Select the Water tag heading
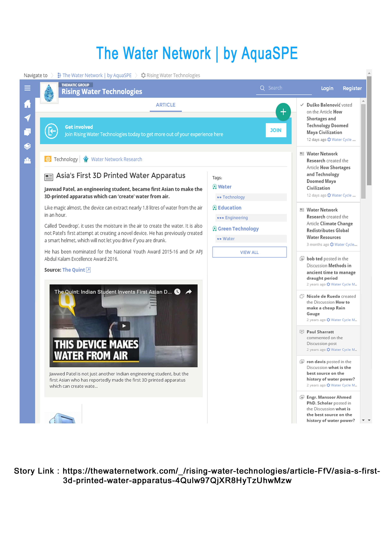Viewport: 392px width, 555px height. pyautogui.click(x=225, y=187)
